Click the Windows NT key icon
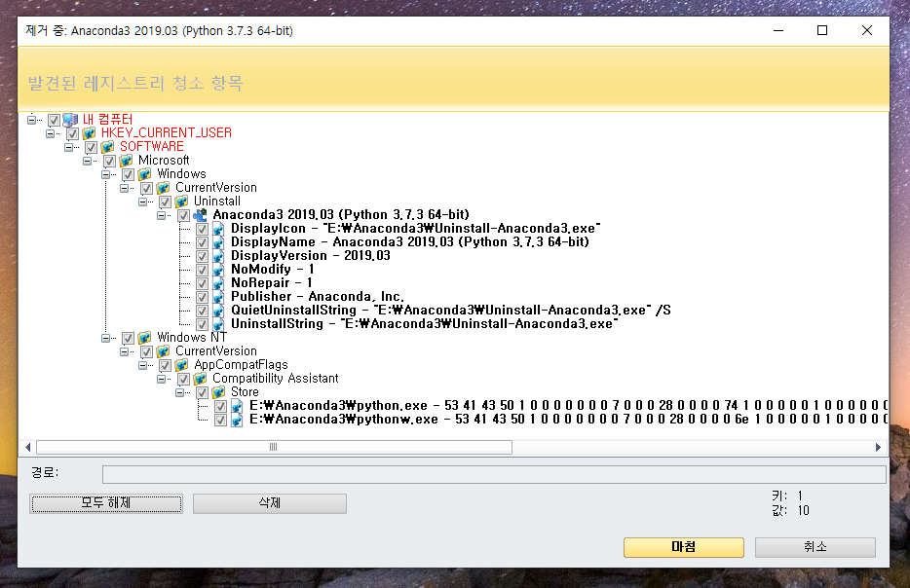 pos(144,338)
